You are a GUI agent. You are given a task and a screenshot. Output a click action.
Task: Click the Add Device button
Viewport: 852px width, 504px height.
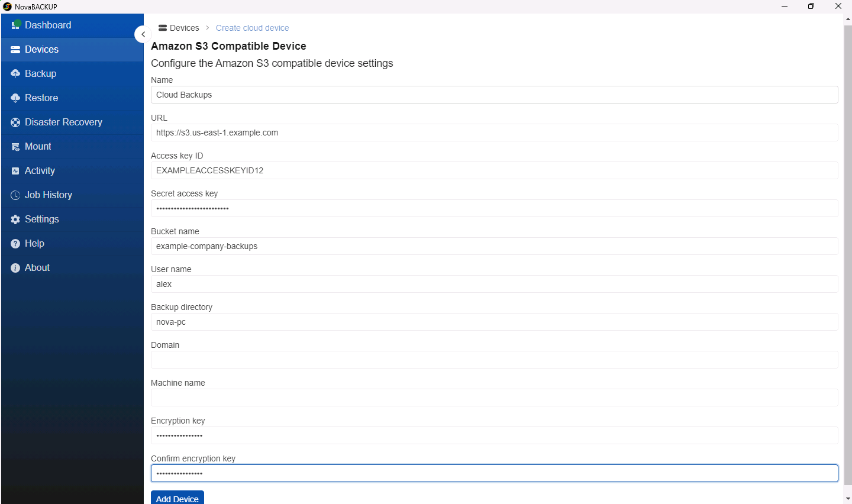point(177,497)
